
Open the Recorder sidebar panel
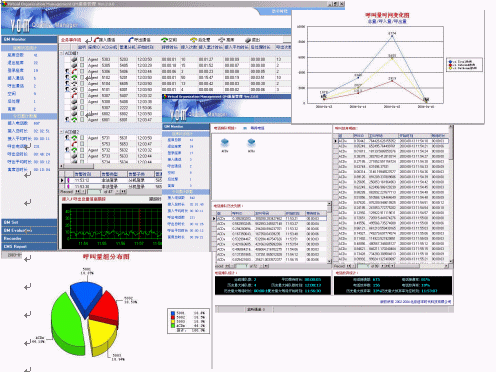[29, 239]
